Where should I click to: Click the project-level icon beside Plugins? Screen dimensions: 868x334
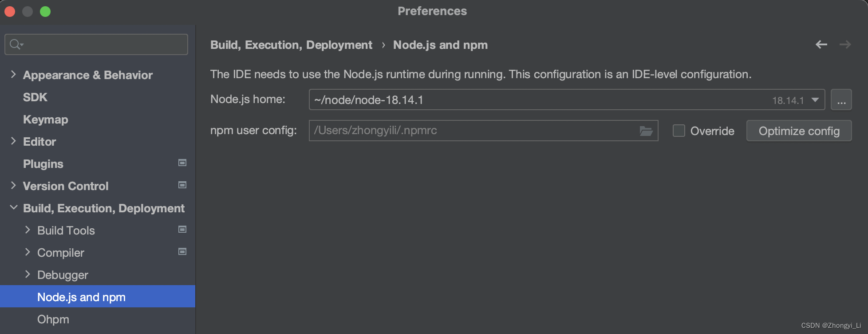[x=182, y=163]
